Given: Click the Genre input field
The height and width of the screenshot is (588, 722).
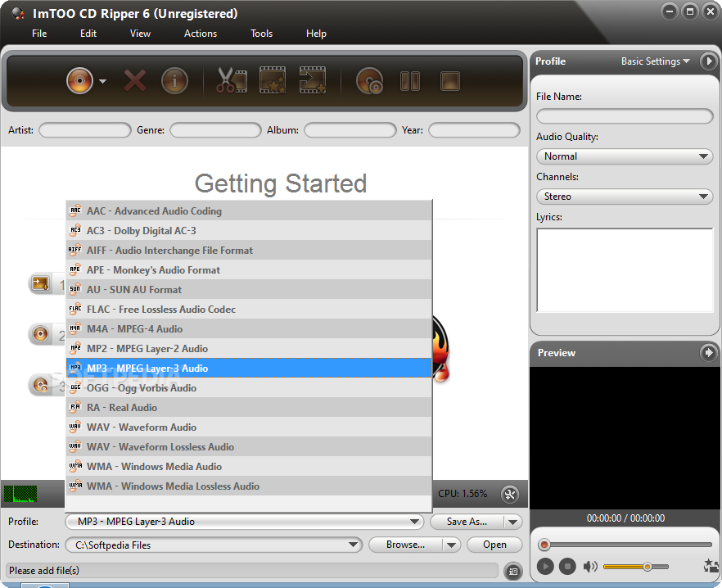Looking at the screenshot, I should [x=215, y=130].
